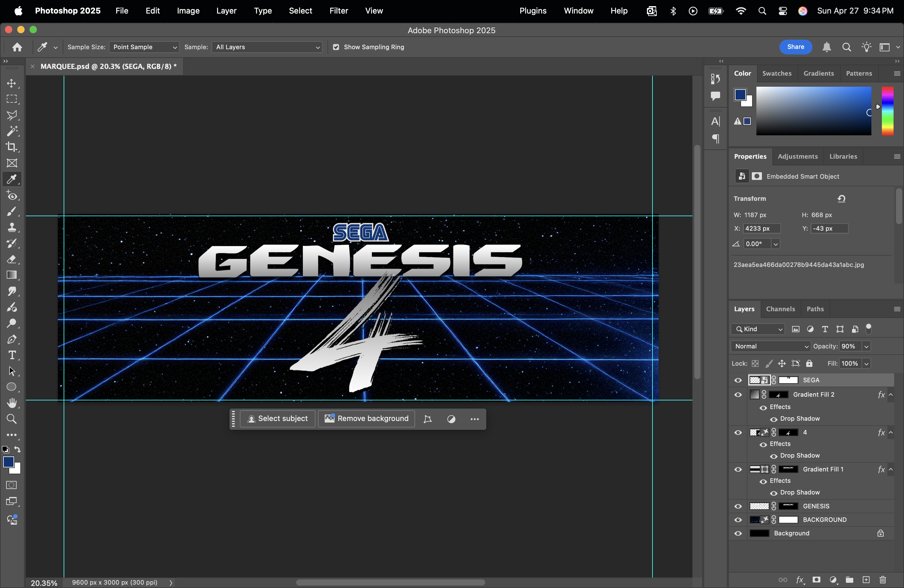Select the Dodge tool
Screen dimensions: 904x588
[x=12, y=323]
